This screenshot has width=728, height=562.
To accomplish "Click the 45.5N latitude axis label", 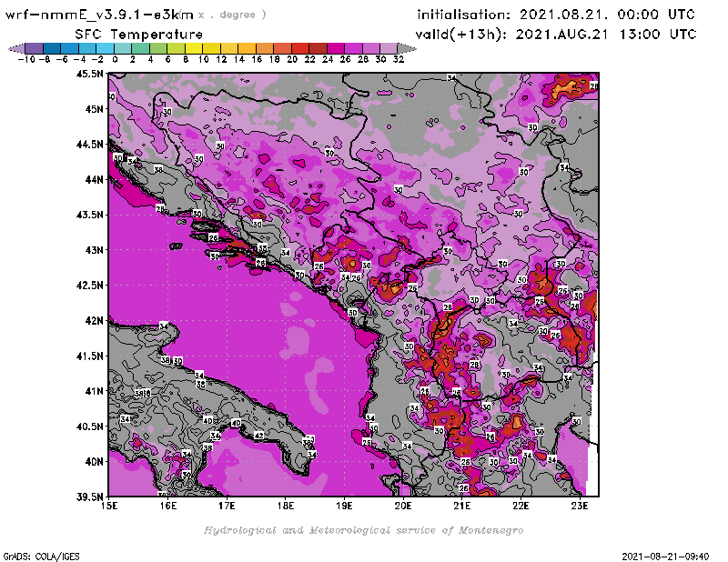I will coord(89,74).
